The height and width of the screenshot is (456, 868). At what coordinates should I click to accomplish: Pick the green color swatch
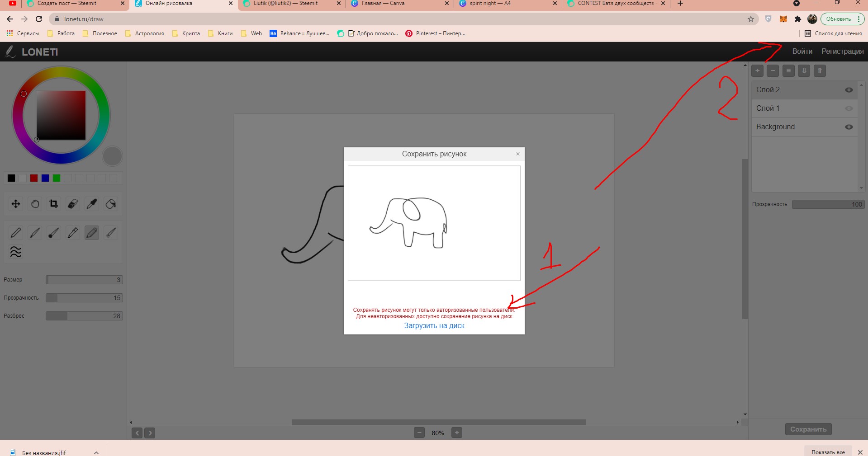(57, 178)
